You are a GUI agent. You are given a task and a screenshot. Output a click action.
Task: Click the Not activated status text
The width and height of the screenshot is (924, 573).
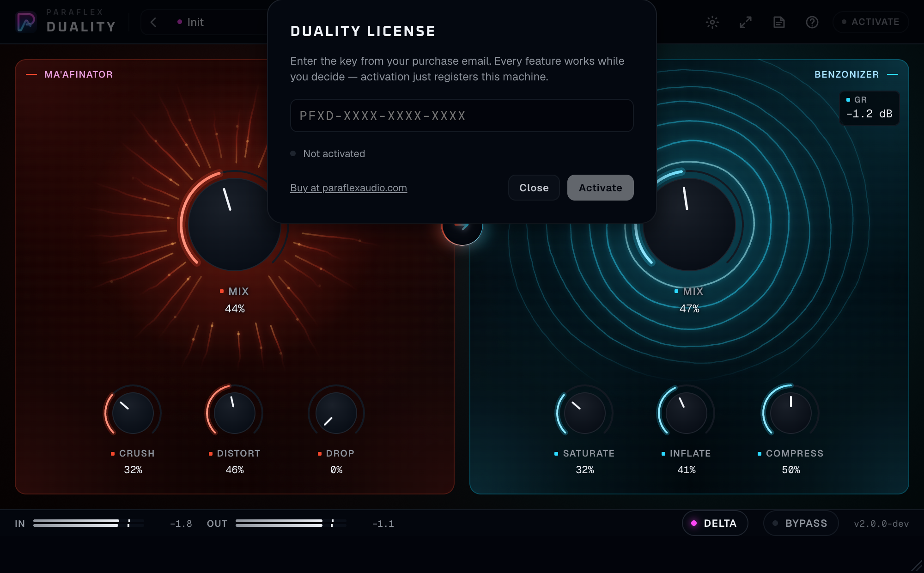tap(334, 153)
